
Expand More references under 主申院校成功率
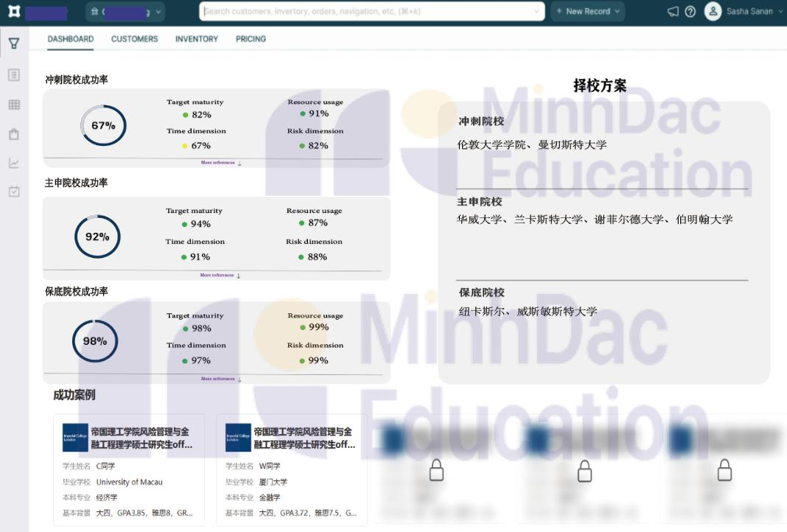(x=220, y=275)
